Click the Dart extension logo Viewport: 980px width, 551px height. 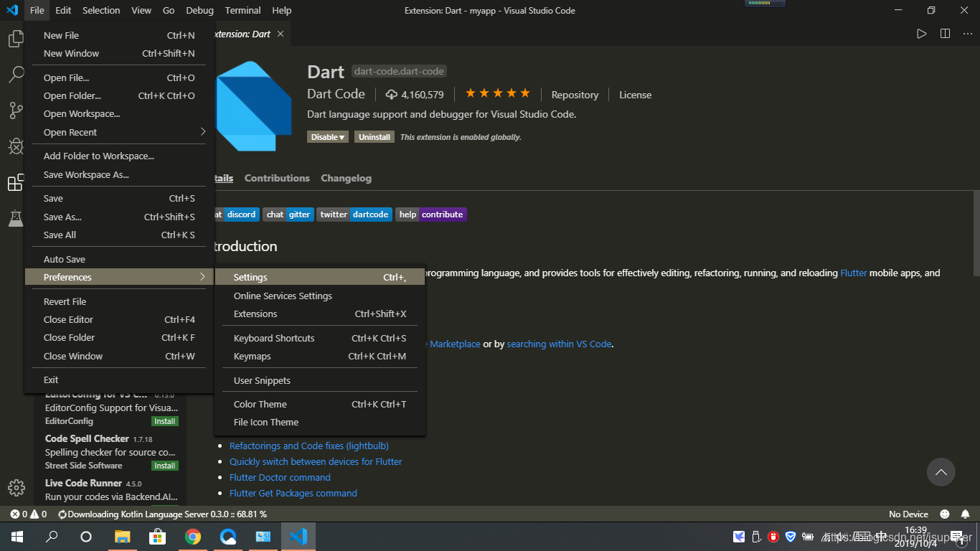[x=254, y=106]
